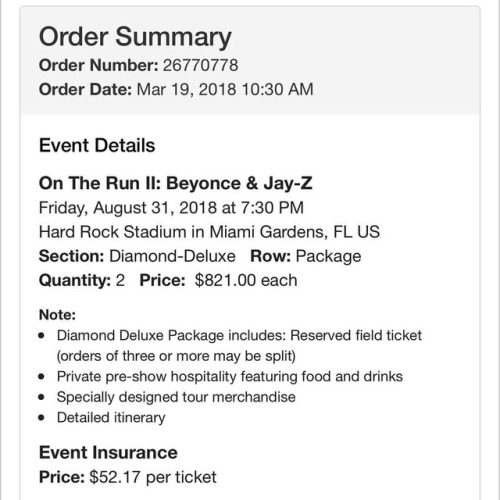Click the Event Insurance heading
Image resolution: width=500 pixels, height=500 pixels.
tap(108, 453)
